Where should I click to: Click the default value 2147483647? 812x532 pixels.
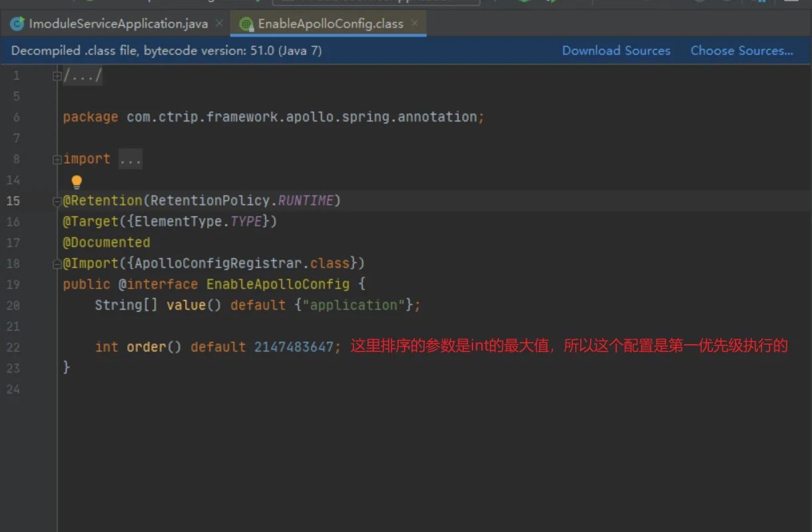294,347
